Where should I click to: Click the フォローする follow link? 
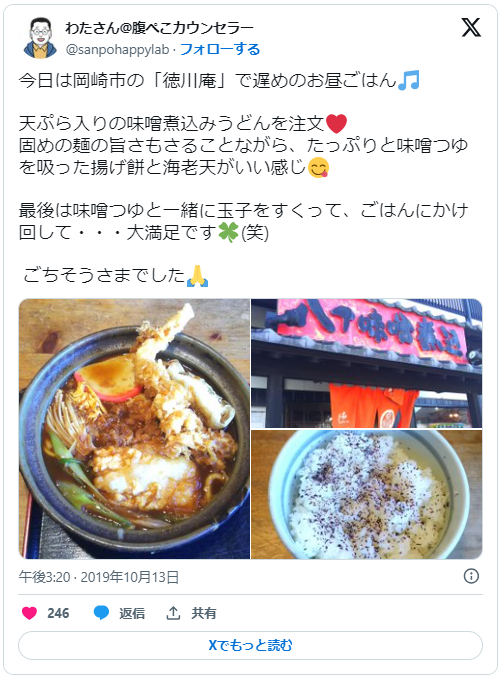coord(220,49)
